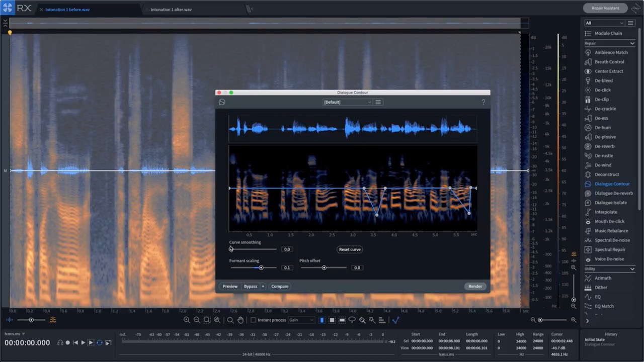Open the De-crackle module
The image size is (644, 362).
point(605,109)
